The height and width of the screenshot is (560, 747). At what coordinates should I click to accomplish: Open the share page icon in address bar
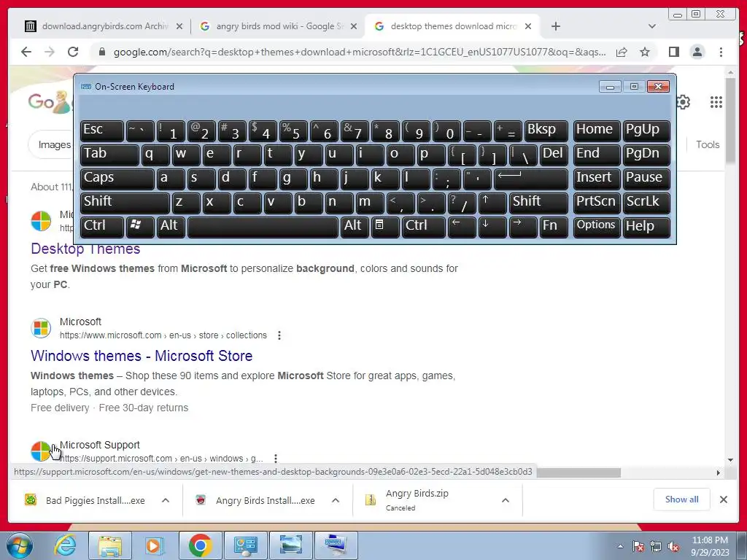pyautogui.click(x=622, y=52)
